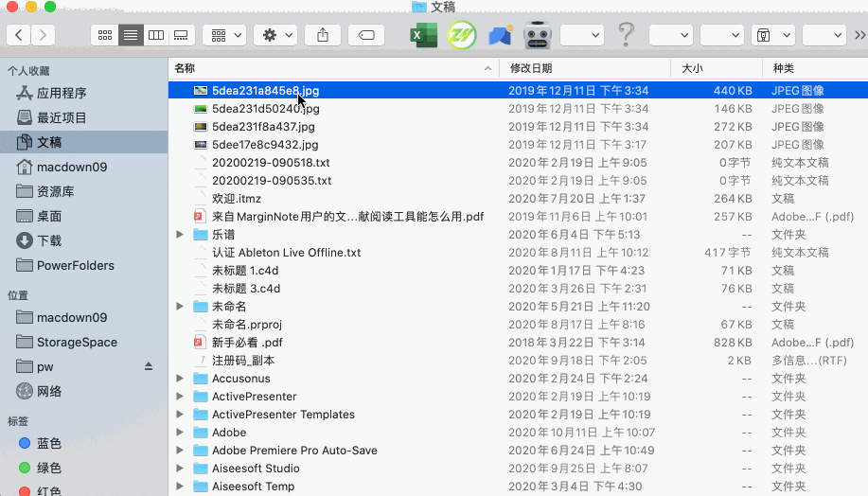Open the device icon dropdown in toolbar
This screenshot has height=496, width=868.
click(773, 35)
